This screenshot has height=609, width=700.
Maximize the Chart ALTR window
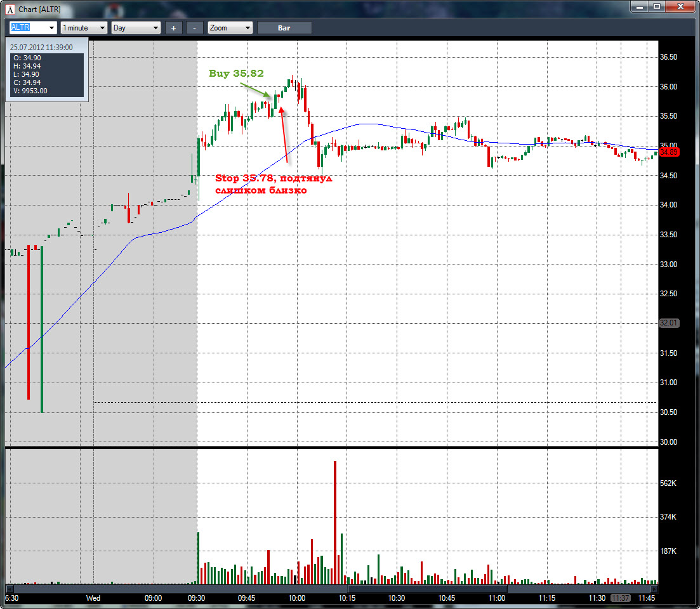[x=657, y=6]
